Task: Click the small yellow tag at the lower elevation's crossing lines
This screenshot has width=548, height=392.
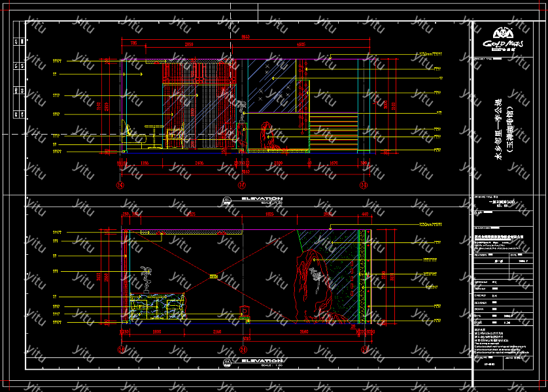Action: click(213, 276)
